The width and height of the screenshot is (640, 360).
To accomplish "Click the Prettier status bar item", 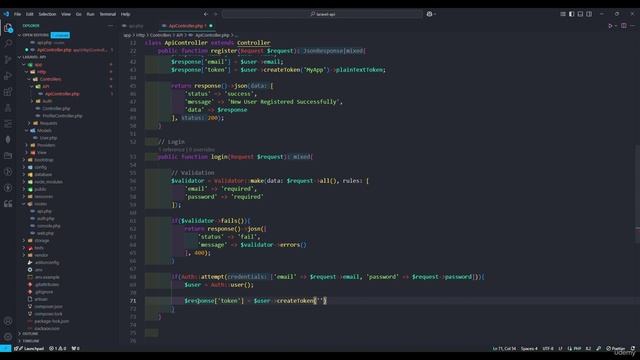I will (616, 349).
